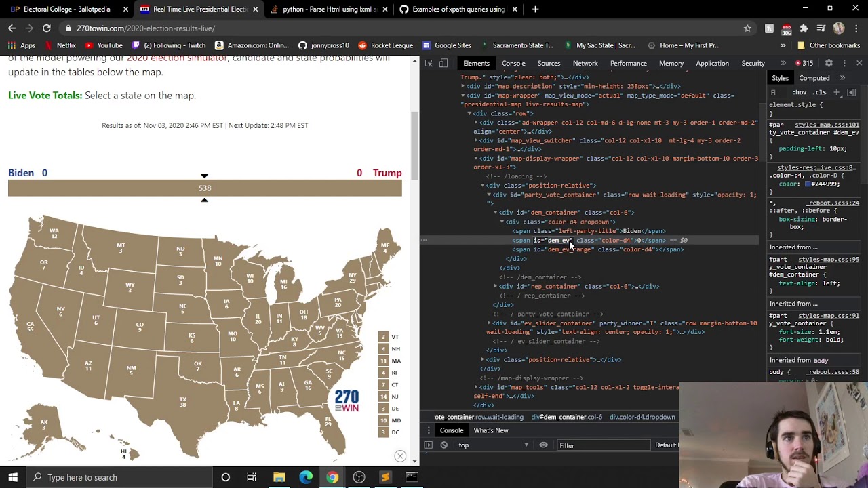The image size is (868, 488).
Task: Show more DevTools panel tabs
Action: [783, 63]
